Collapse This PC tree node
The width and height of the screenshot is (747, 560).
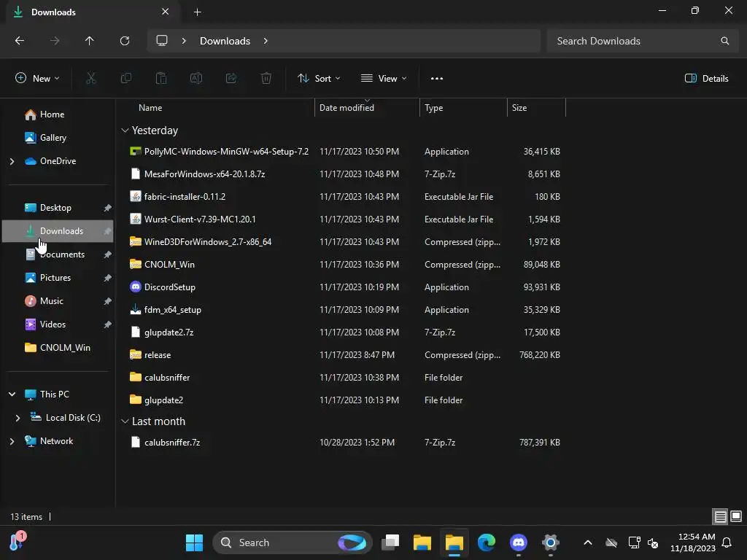click(x=12, y=394)
